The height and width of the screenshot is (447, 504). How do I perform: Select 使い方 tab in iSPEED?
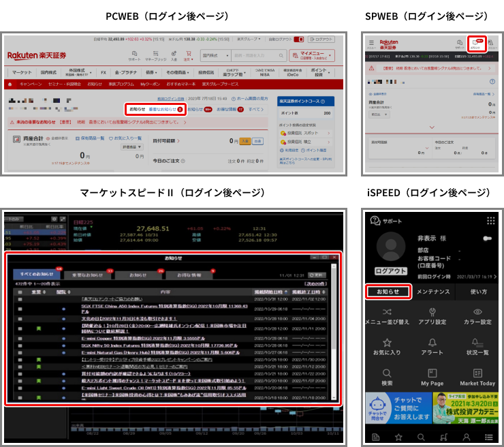tap(478, 292)
